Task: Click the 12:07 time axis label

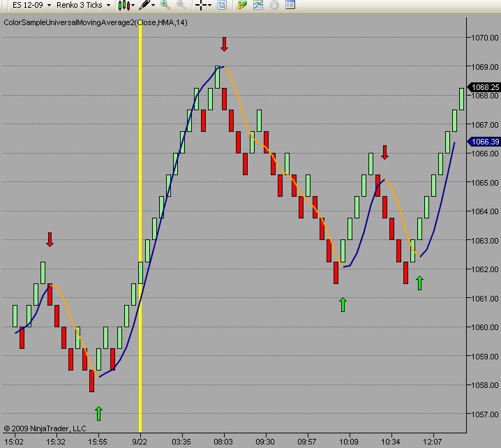Action: [433, 442]
